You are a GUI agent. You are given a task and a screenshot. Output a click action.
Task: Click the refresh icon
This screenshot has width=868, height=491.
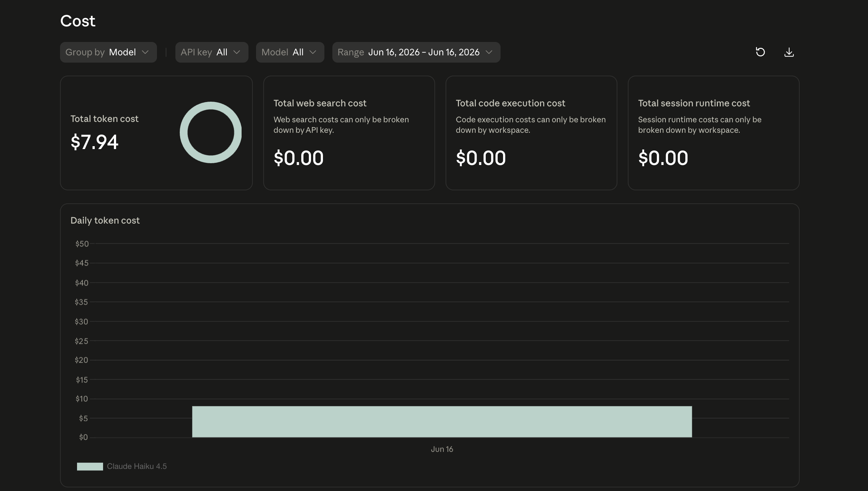click(760, 52)
